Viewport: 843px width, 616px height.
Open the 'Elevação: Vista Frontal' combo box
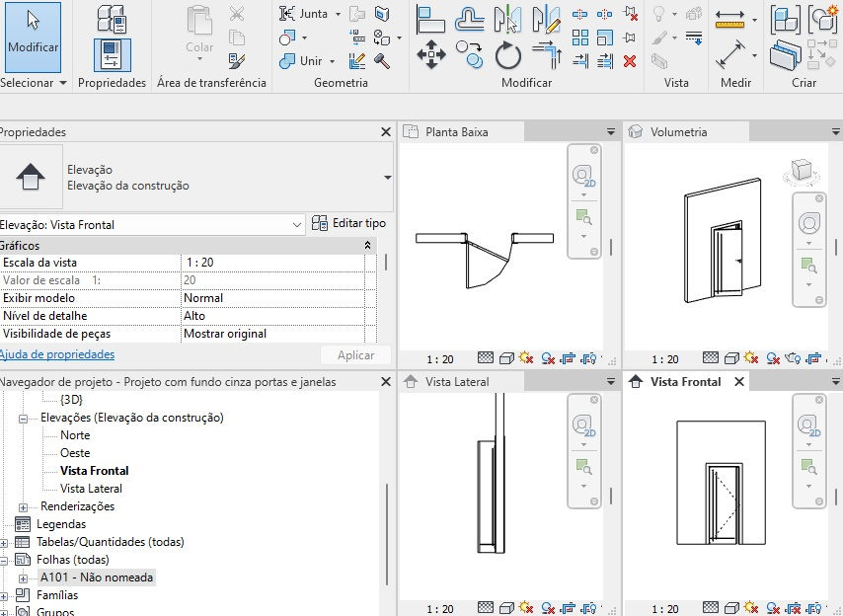(152, 225)
